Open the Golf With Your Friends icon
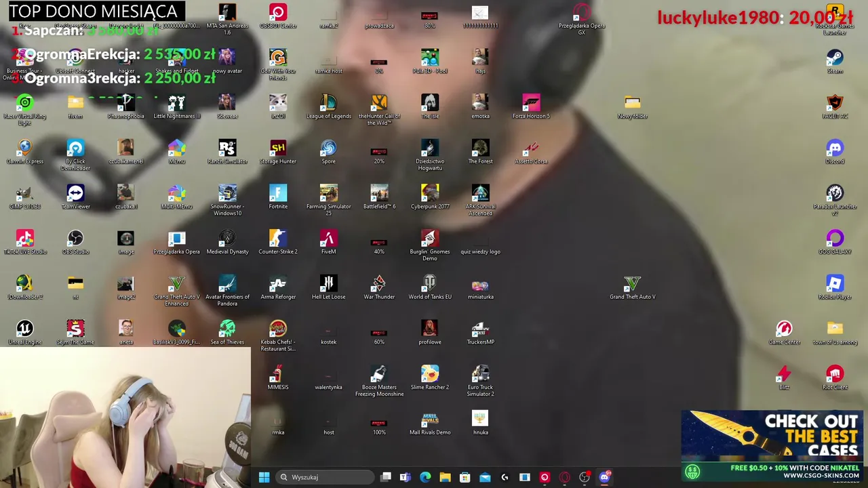This screenshot has height=488, width=868. click(278, 65)
